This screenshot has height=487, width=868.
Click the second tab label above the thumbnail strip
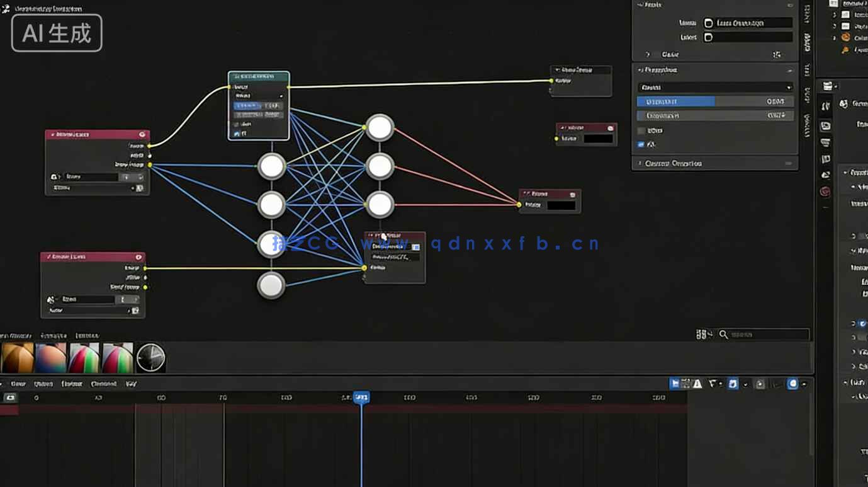[54, 336]
